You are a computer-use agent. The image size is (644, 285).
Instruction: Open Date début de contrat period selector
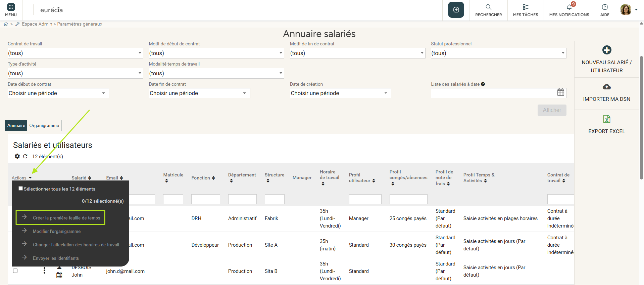58,93
